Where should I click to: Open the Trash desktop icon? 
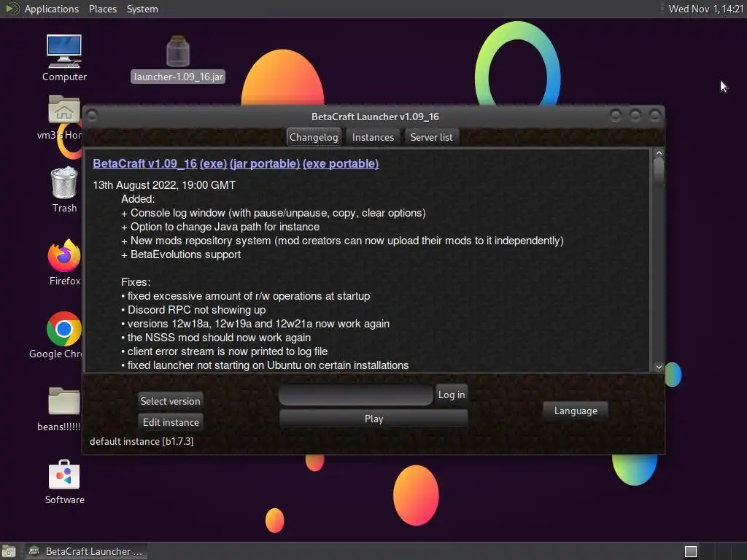[x=64, y=190]
